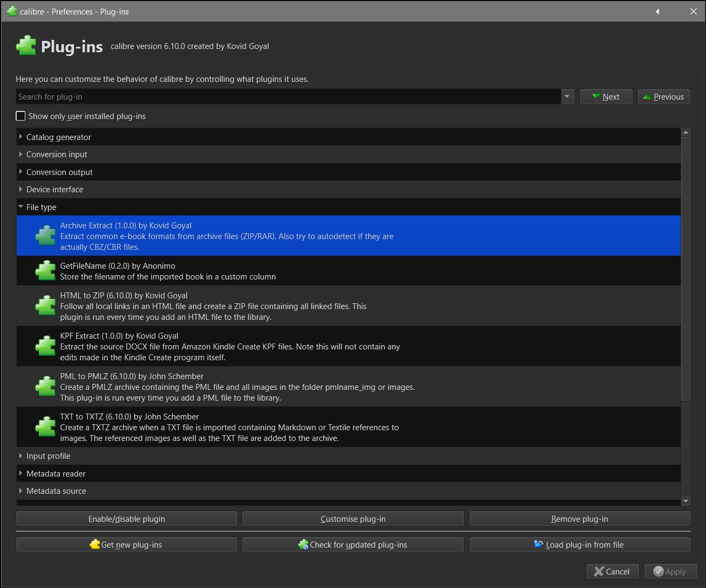Click the HTML to ZIP plug-in icon
The width and height of the screenshot is (706, 588).
pyautogui.click(x=45, y=306)
